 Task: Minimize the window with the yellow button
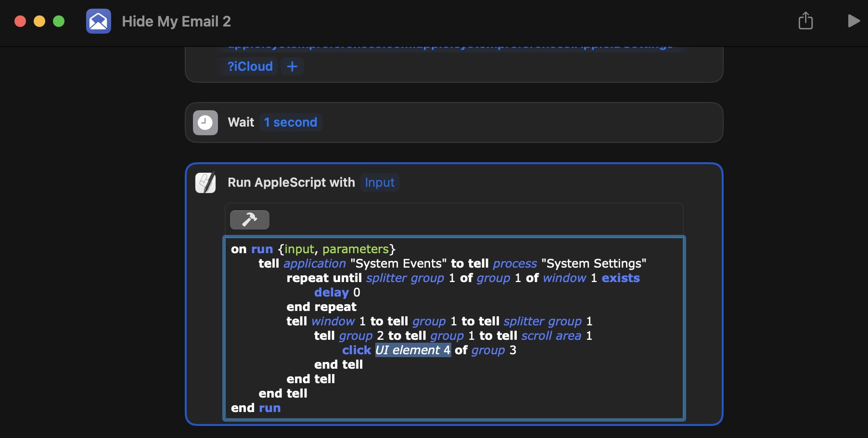(39, 21)
